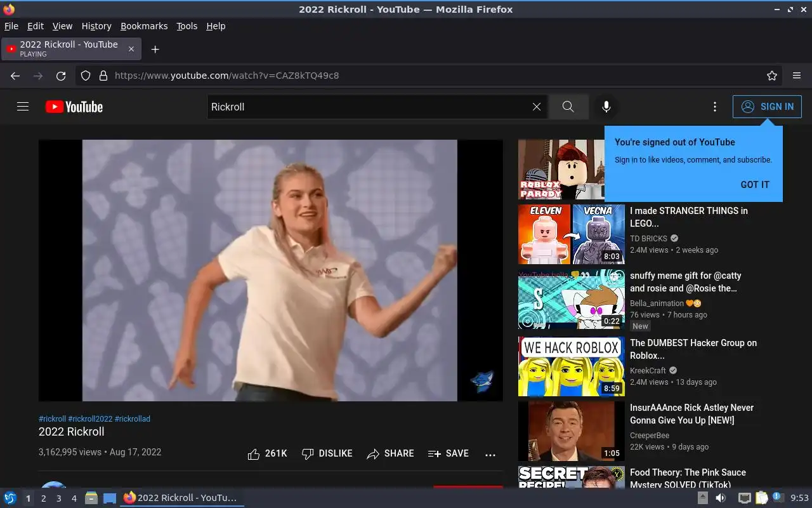Viewport: 812px width, 508px height.
Task: Click the network tray icon
Action: pyautogui.click(x=745, y=498)
